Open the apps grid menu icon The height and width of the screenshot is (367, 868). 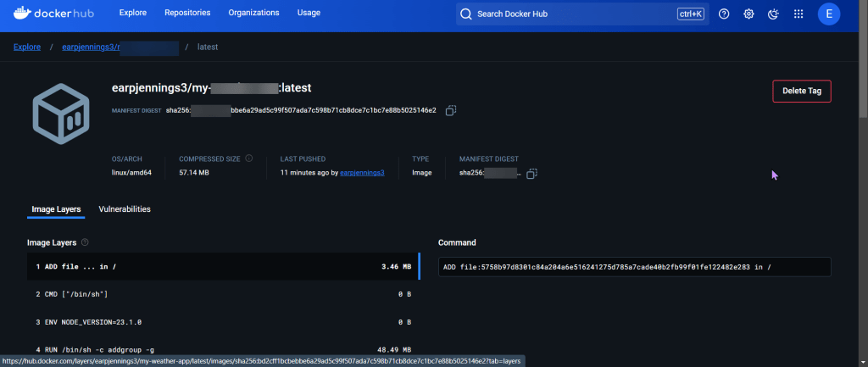[x=798, y=14]
